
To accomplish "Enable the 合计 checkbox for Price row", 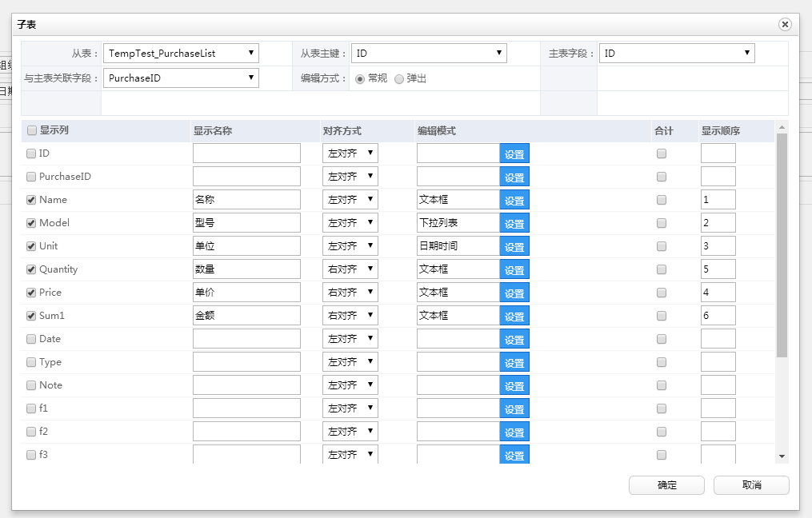I will pos(662,292).
